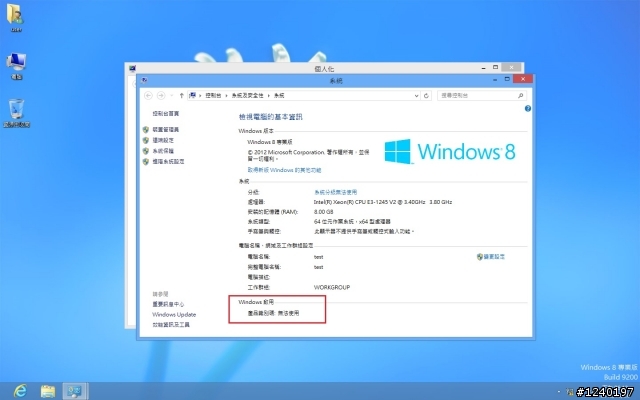This screenshot has height=400, width=640.
Task: Select 控制台 in the breadcrumb path
Action: pos(213,96)
